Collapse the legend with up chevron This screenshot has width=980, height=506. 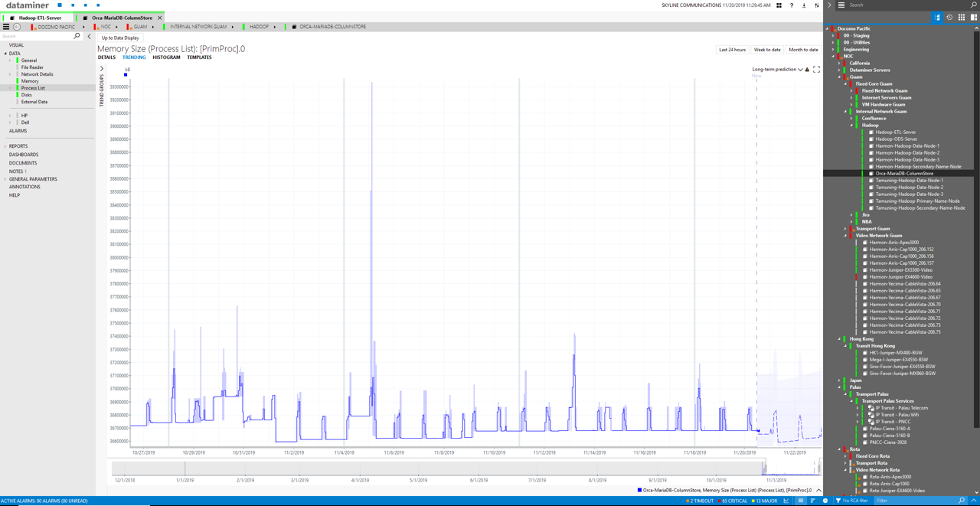tap(818, 490)
